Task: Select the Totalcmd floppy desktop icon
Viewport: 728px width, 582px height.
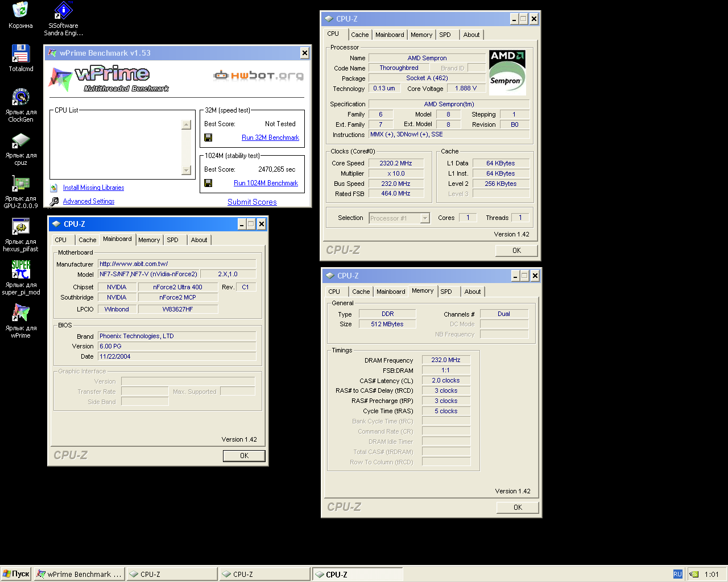Action: click(x=20, y=53)
